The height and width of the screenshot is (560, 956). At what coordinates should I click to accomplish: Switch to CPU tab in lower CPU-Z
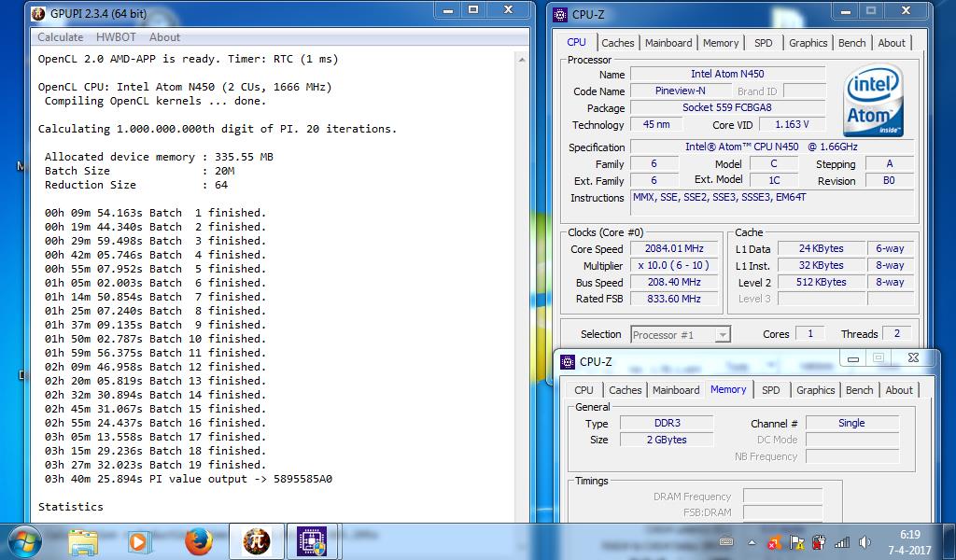583,390
